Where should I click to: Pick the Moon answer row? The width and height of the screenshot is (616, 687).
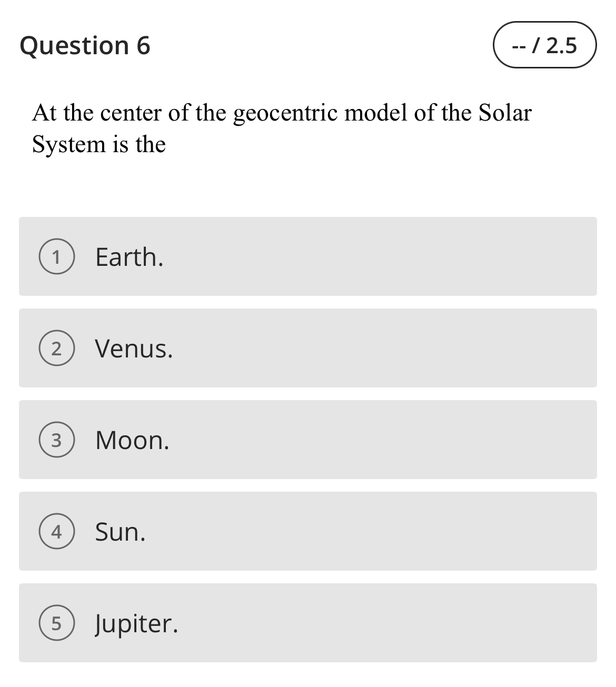(x=308, y=440)
